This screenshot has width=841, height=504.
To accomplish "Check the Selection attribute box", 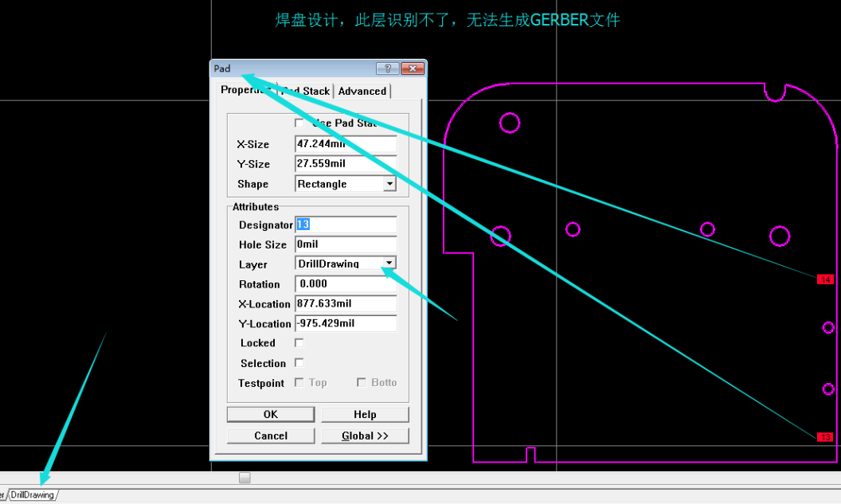I will click(x=299, y=362).
